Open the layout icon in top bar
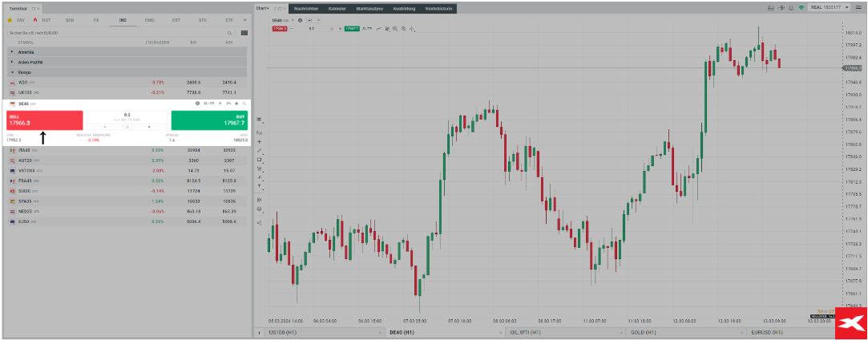This screenshot has width=868, height=341. [x=770, y=7]
